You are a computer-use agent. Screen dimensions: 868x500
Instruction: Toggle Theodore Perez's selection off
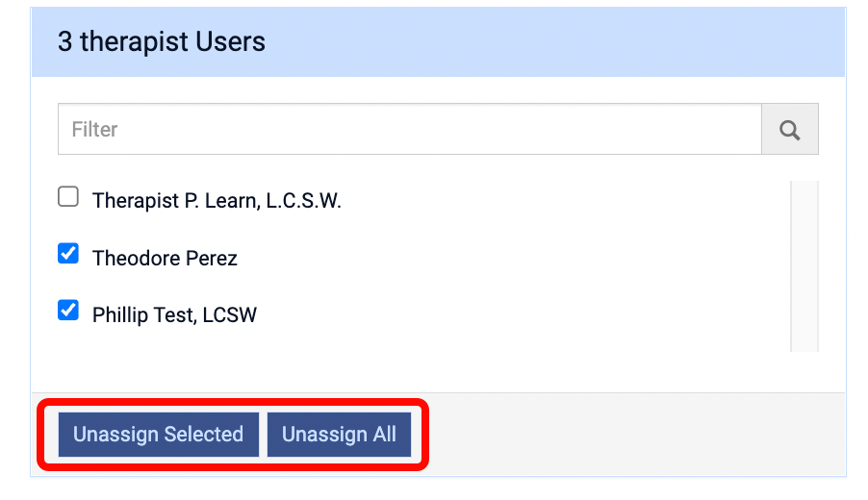pyautogui.click(x=68, y=254)
